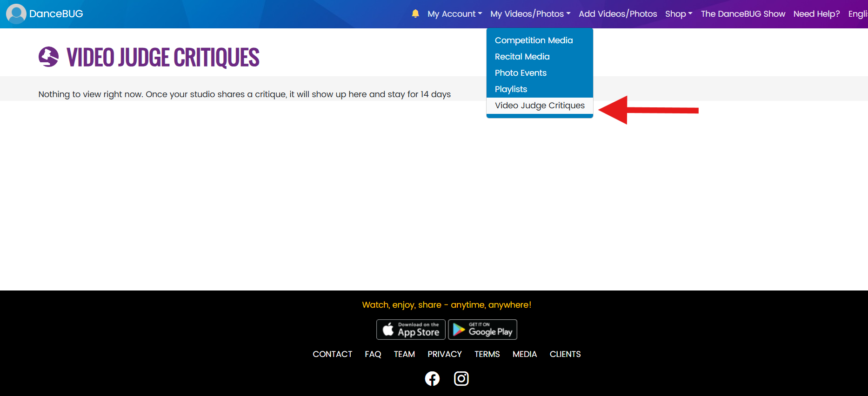The height and width of the screenshot is (396, 868).
Task: Choose Photo Events in the dropdown
Action: point(521,73)
